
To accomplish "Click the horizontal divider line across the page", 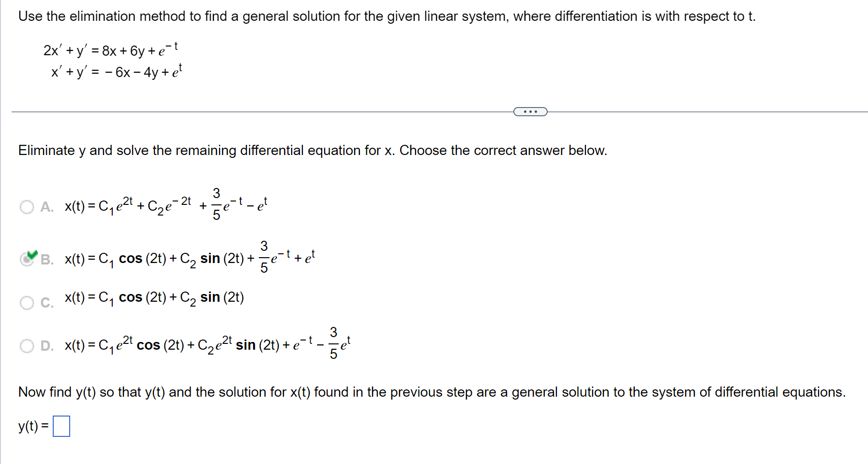I will pyautogui.click(x=242, y=111).
